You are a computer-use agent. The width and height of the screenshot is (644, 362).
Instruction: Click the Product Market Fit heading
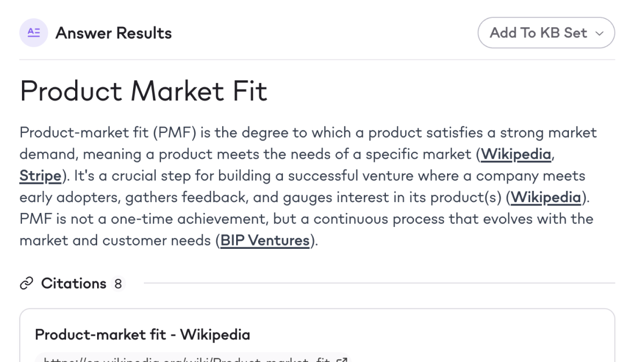coord(143,91)
